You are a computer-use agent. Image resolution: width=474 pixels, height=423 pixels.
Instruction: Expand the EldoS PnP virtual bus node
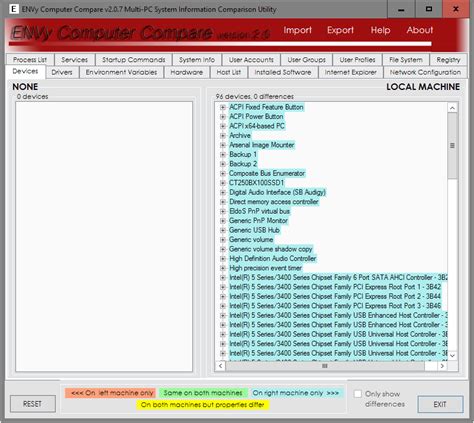click(x=223, y=211)
